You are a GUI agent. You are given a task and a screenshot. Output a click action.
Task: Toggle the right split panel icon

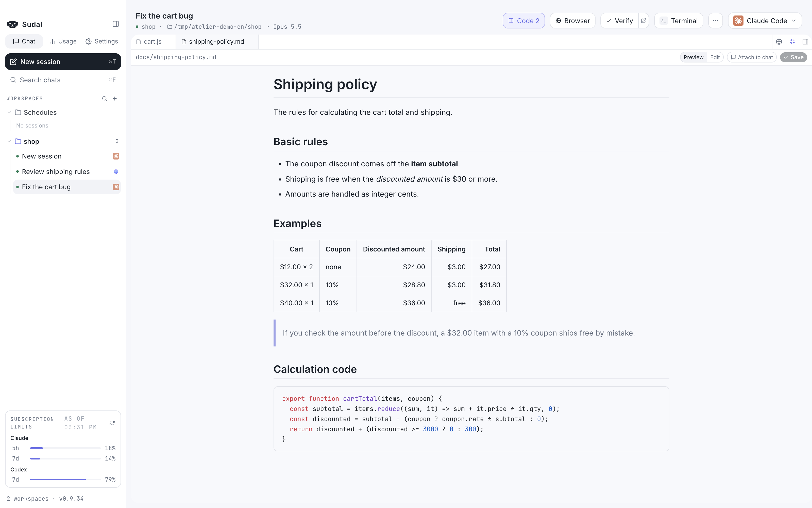[x=805, y=42]
